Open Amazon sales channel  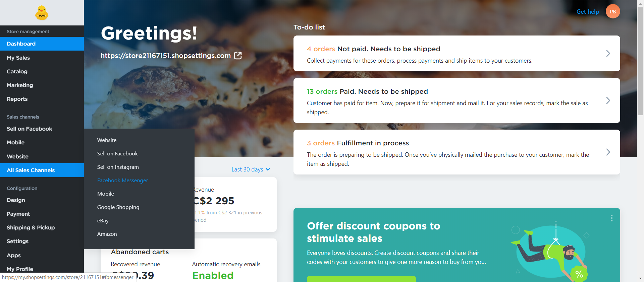(107, 234)
